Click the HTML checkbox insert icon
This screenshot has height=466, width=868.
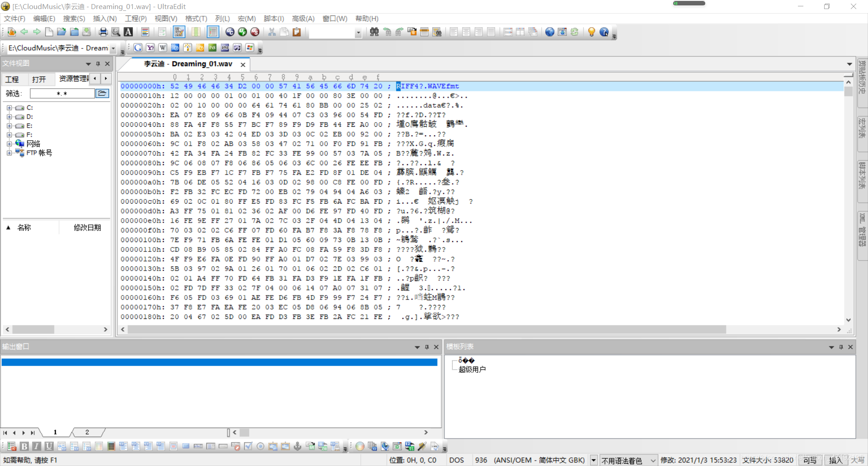click(x=248, y=446)
